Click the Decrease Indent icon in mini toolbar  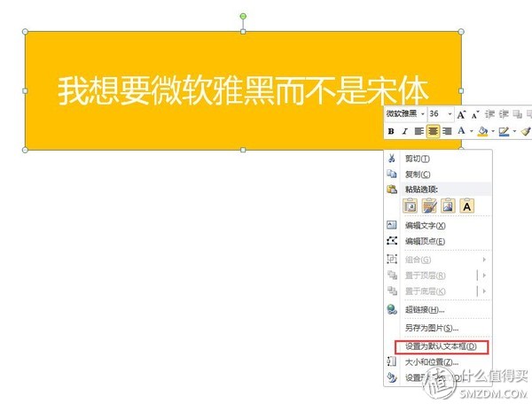(489, 114)
